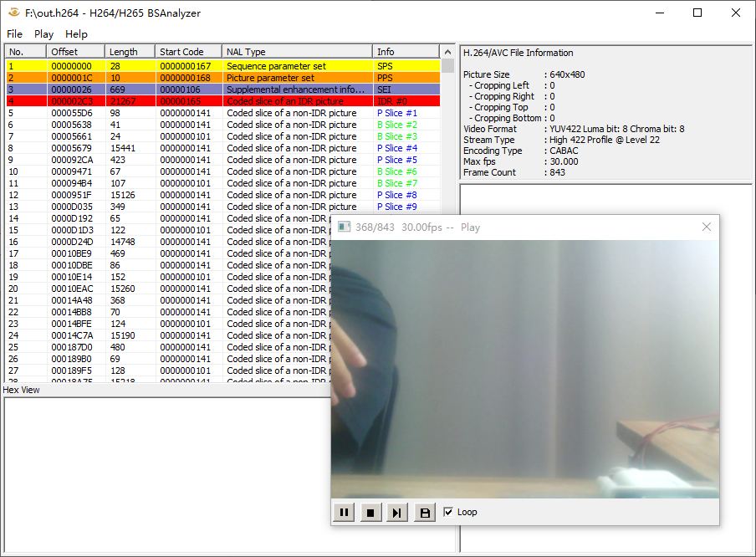Viewport: 756px width, 557px height.
Task: Close the video preview window
Action: tap(707, 227)
